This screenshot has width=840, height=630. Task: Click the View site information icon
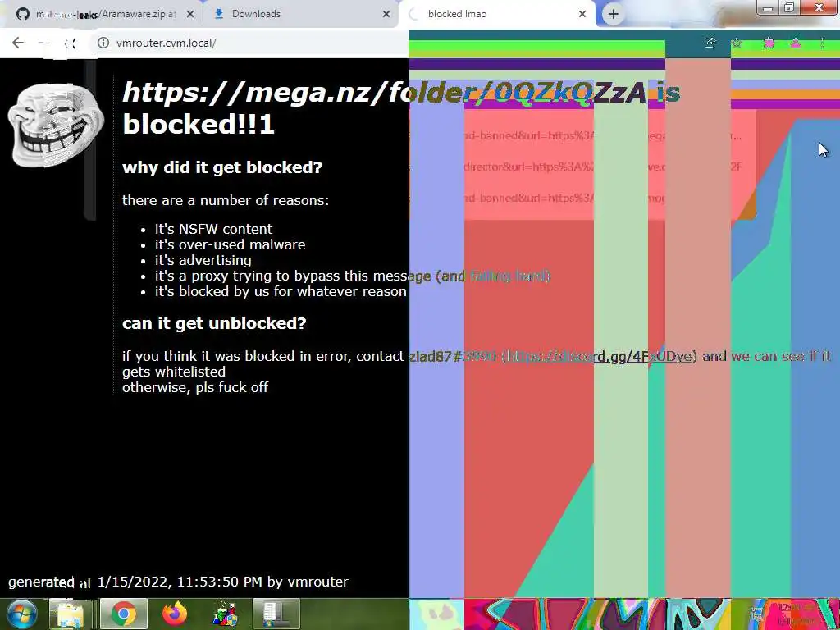103,43
